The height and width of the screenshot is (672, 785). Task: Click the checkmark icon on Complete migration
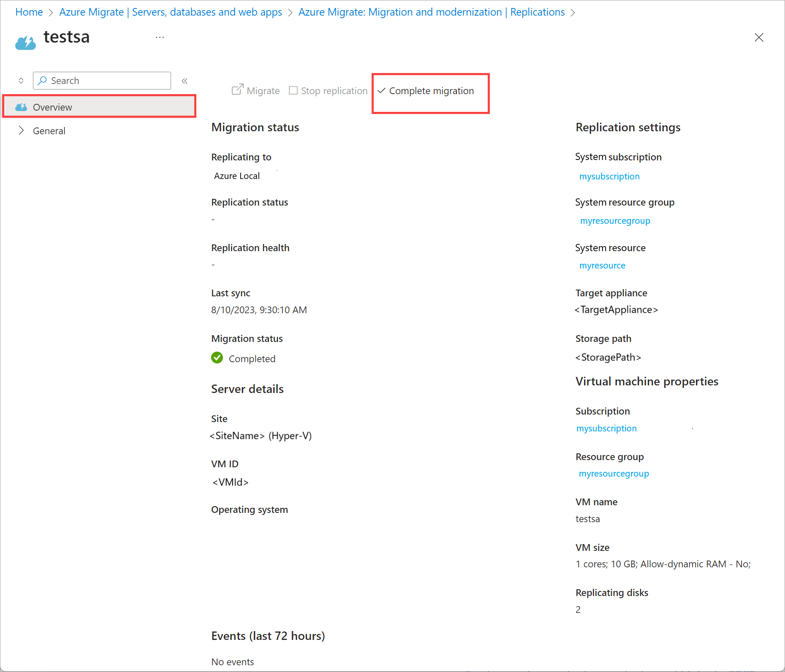pos(381,90)
